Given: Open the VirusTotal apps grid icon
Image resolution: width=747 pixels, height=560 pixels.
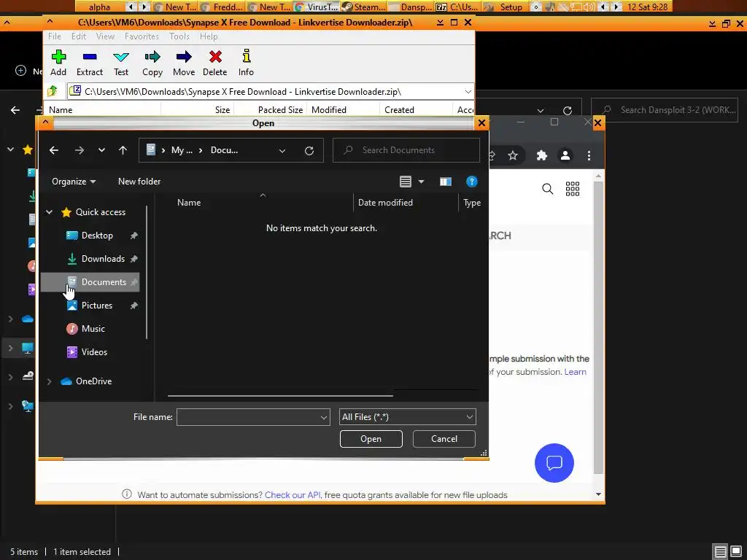Looking at the screenshot, I should click(573, 189).
